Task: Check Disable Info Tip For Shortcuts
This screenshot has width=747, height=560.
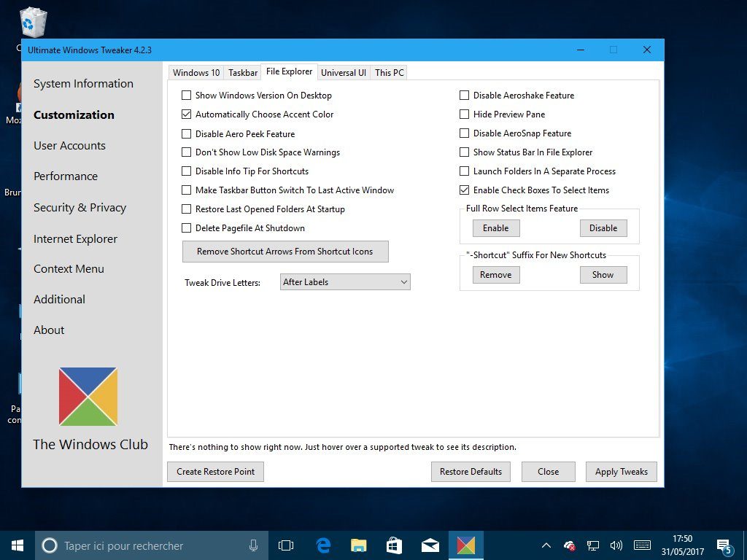Action: (186, 171)
